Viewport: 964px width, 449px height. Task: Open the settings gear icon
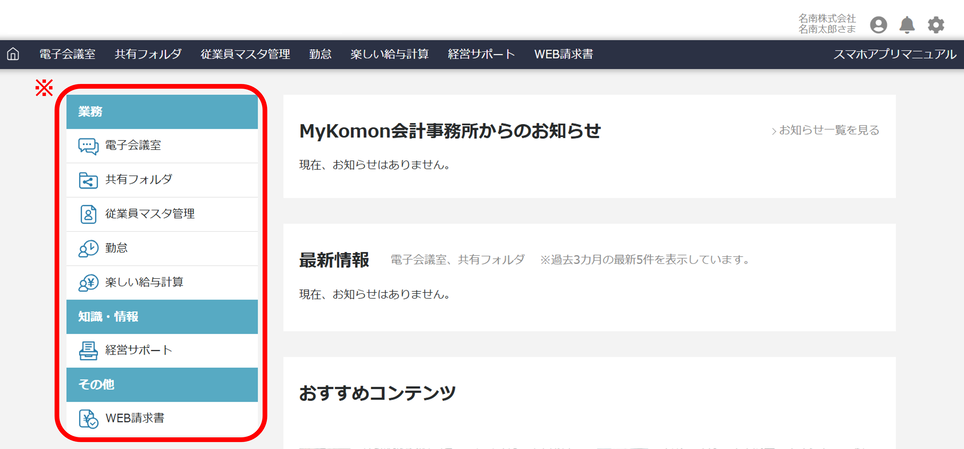(x=936, y=25)
